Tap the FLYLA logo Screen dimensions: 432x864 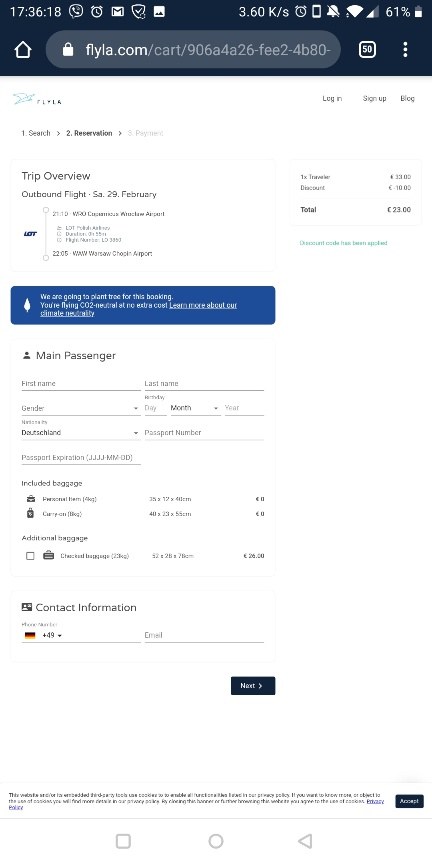pyautogui.click(x=37, y=99)
